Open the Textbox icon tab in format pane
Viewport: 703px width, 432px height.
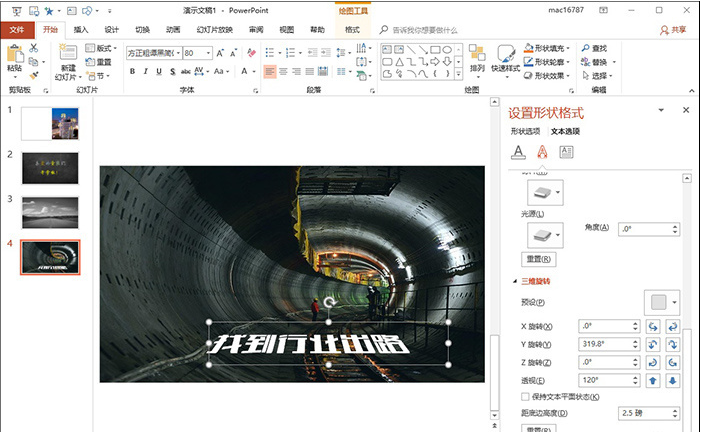pos(566,152)
